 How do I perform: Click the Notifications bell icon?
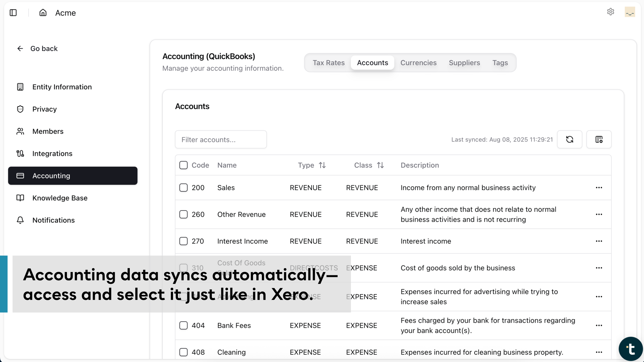coord(20,220)
